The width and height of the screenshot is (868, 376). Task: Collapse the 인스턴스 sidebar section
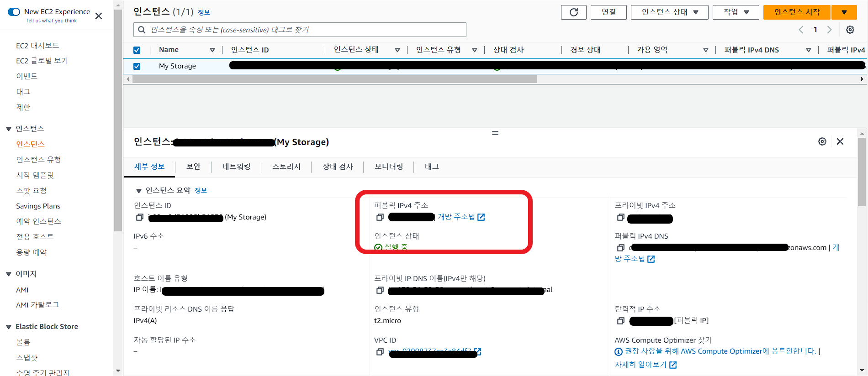9,129
